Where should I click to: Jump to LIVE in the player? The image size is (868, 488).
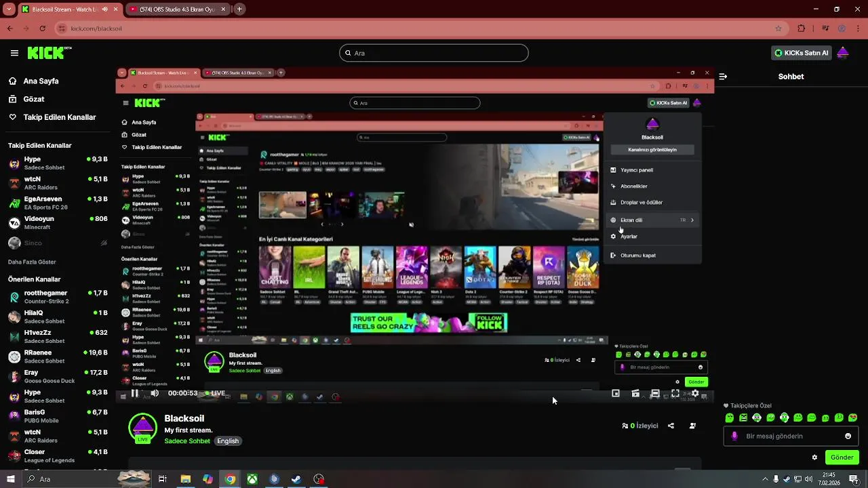[214, 393]
